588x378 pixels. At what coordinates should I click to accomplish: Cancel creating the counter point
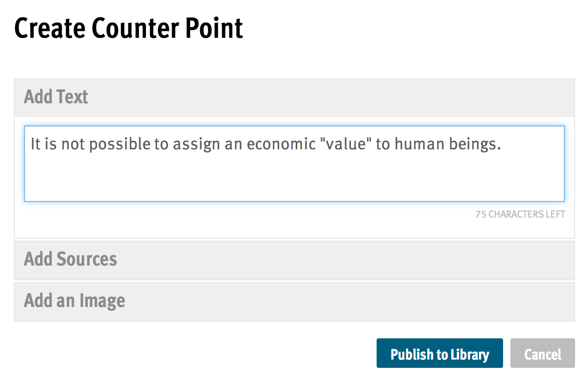542,354
